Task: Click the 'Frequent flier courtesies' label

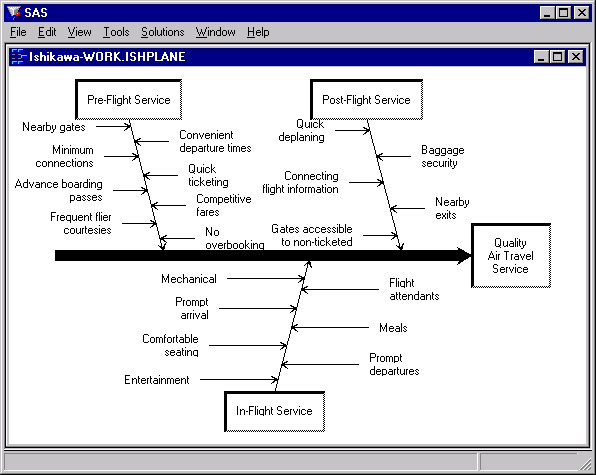Action: coord(81,223)
